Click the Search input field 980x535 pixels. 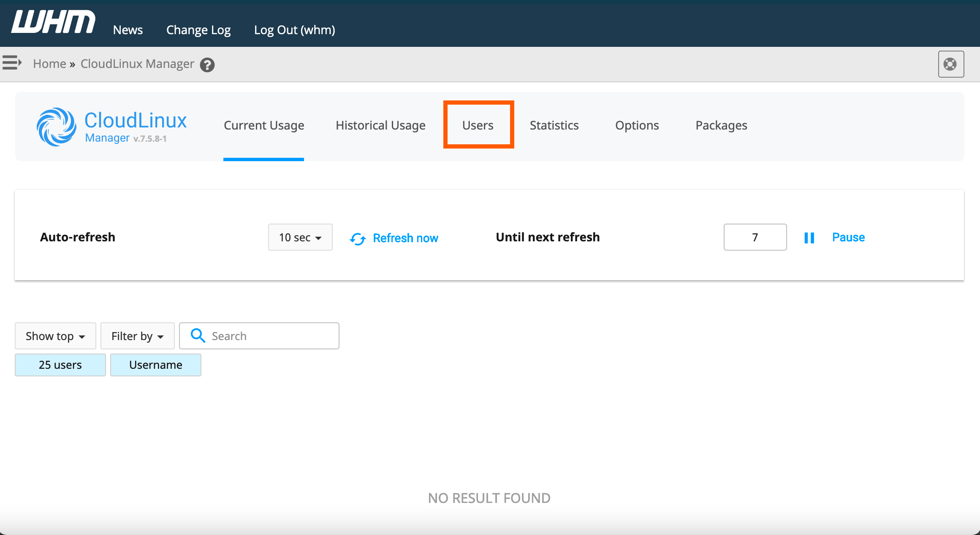click(270, 336)
